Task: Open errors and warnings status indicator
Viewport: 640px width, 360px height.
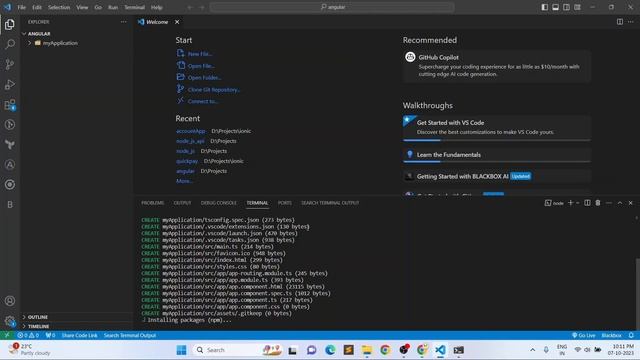Action: [x=28, y=335]
